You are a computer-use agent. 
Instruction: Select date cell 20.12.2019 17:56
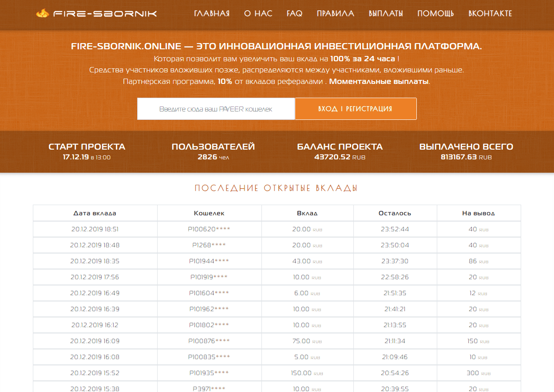pos(95,277)
